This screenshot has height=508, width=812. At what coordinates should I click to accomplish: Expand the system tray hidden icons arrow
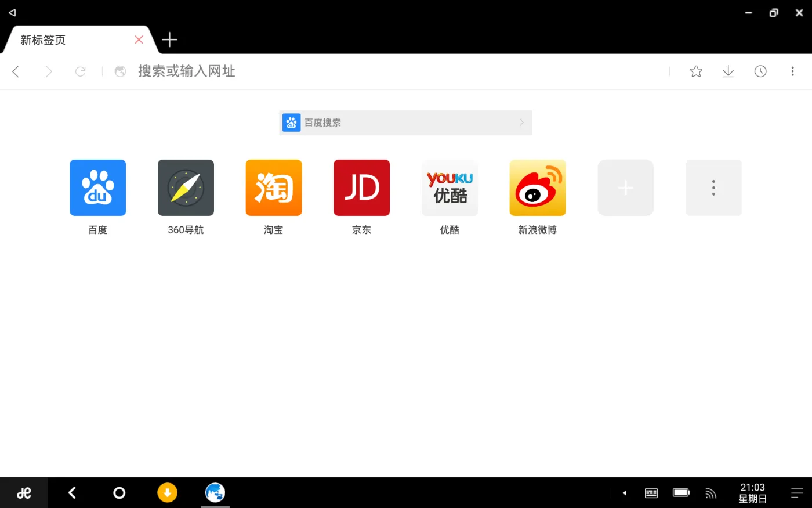pyautogui.click(x=624, y=493)
